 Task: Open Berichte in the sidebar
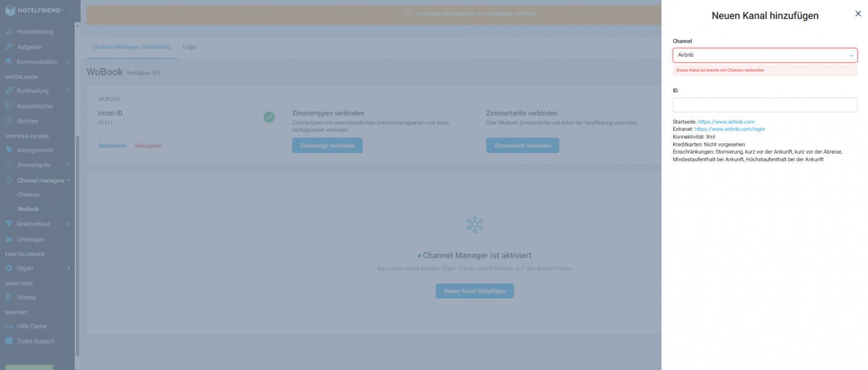(x=28, y=121)
